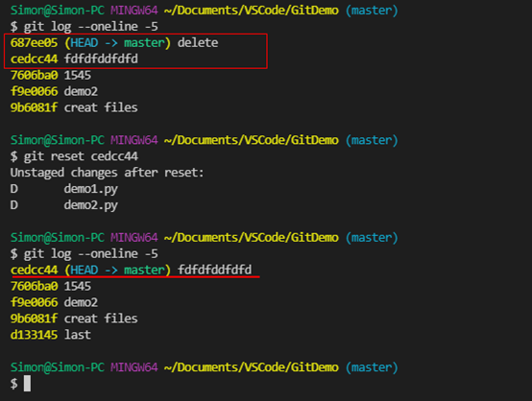Image resolution: width=532 pixels, height=401 pixels.
Task: Click the 'git reset cedcc44' command
Action: (x=81, y=156)
